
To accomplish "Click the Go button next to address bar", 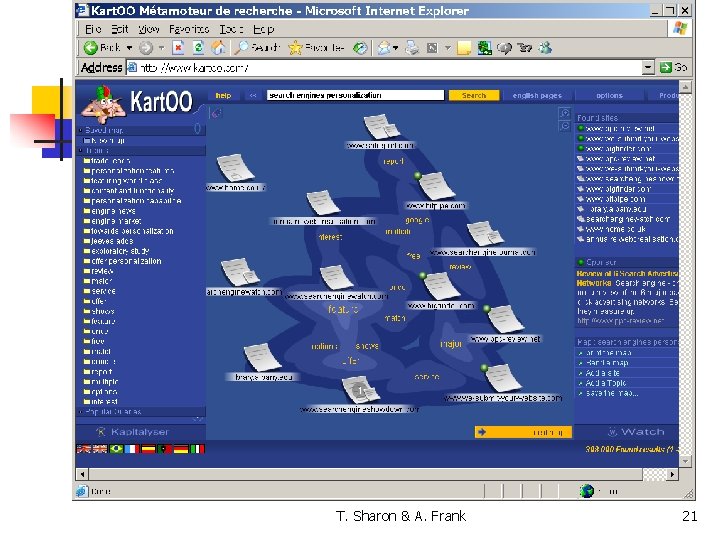I will click(674, 68).
